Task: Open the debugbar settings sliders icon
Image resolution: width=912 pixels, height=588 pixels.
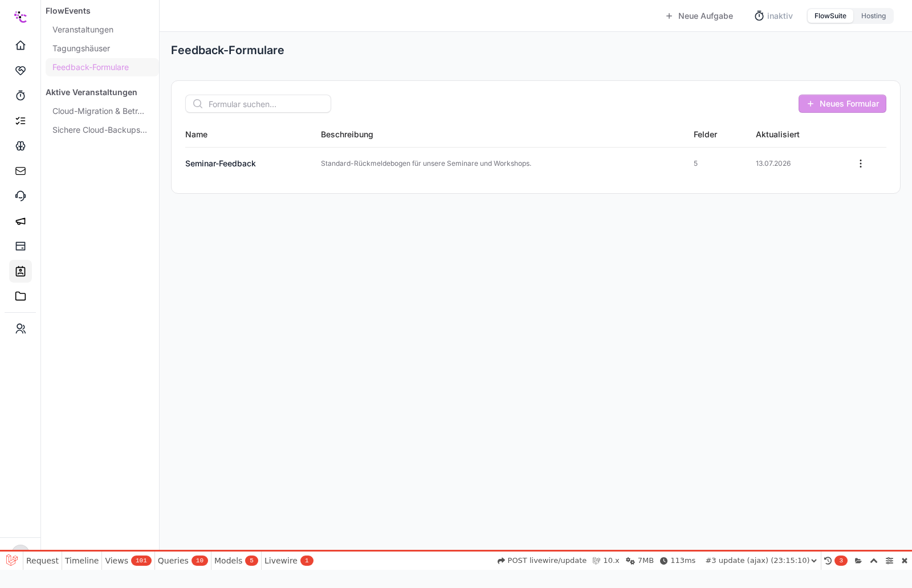Action: 889,561
